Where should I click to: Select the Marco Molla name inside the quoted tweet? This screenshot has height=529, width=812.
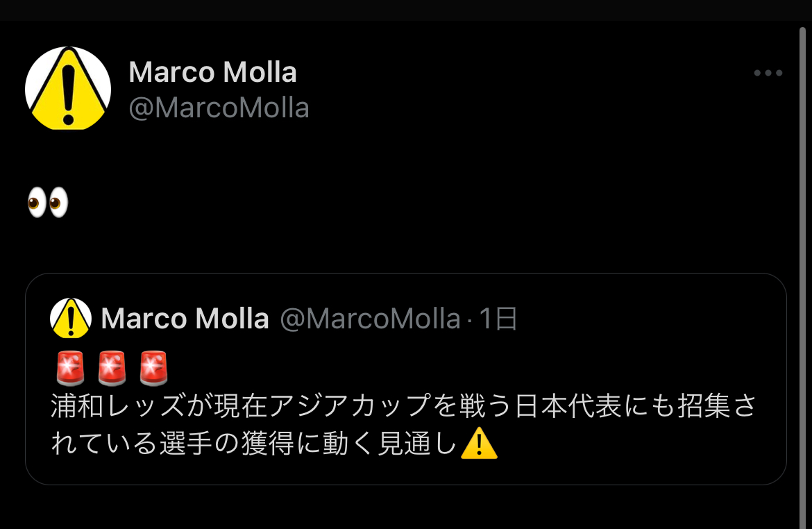click(185, 318)
